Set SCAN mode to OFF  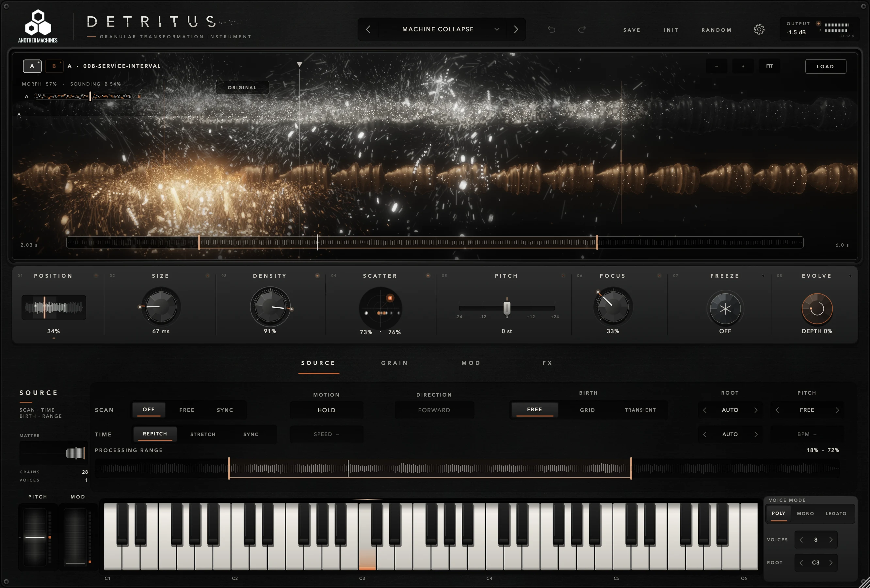coord(149,409)
